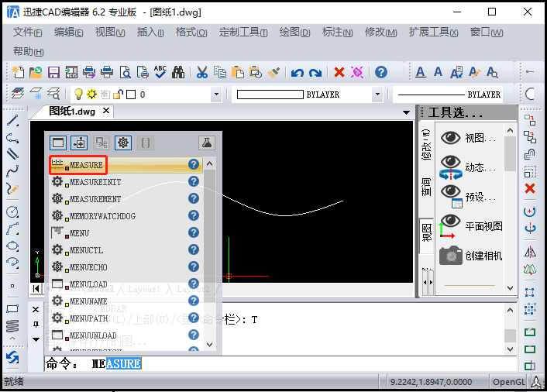The image size is (547, 392).
Task: Switch to 查询 vertical palette tab
Action: 426,186
